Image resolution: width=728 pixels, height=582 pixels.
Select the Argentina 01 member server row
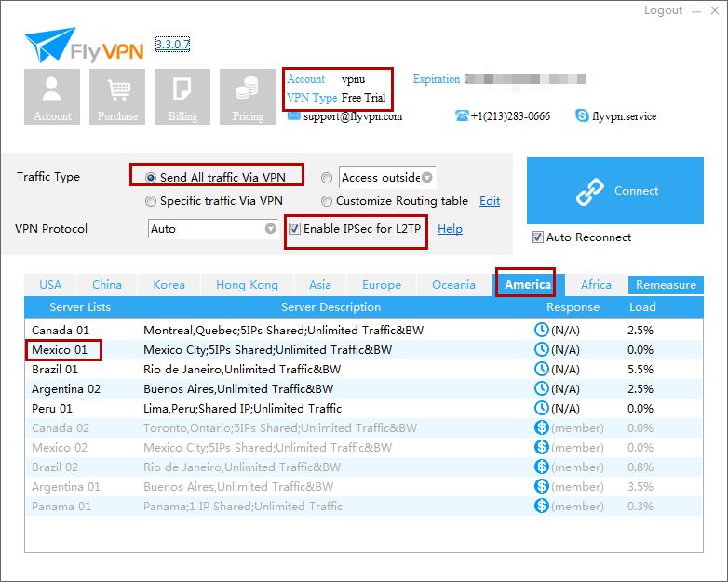click(x=364, y=486)
